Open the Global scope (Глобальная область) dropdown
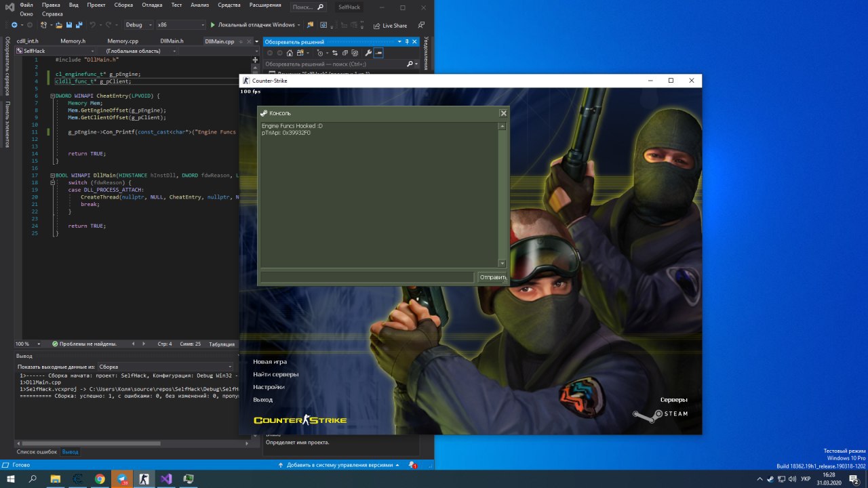Image resolution: width=868 pixels, height=488 pixels. click(137, 51)
